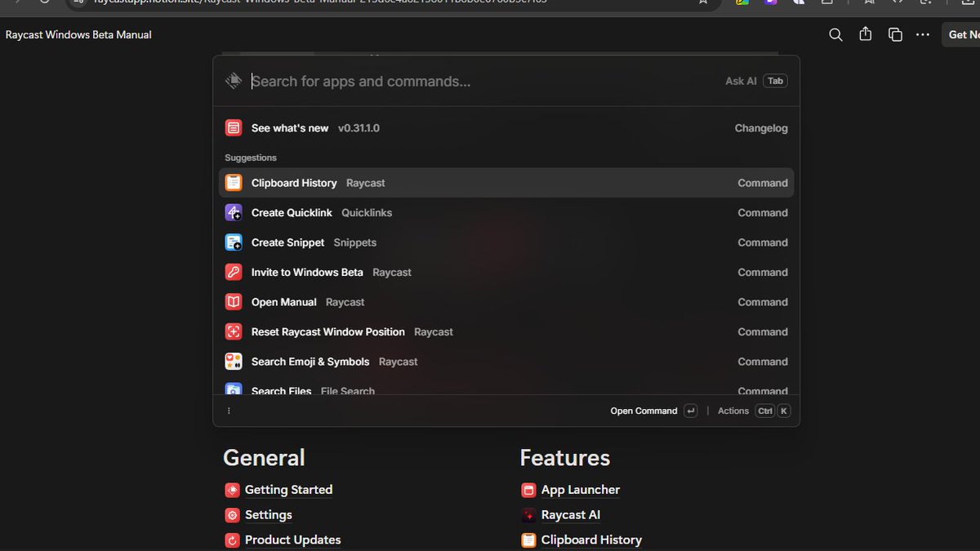Click the Command label in Create Quicklink row
Image resolution: width=980 pixels, height=551 pixels.
pyautogui.click(x=763, y=212)
